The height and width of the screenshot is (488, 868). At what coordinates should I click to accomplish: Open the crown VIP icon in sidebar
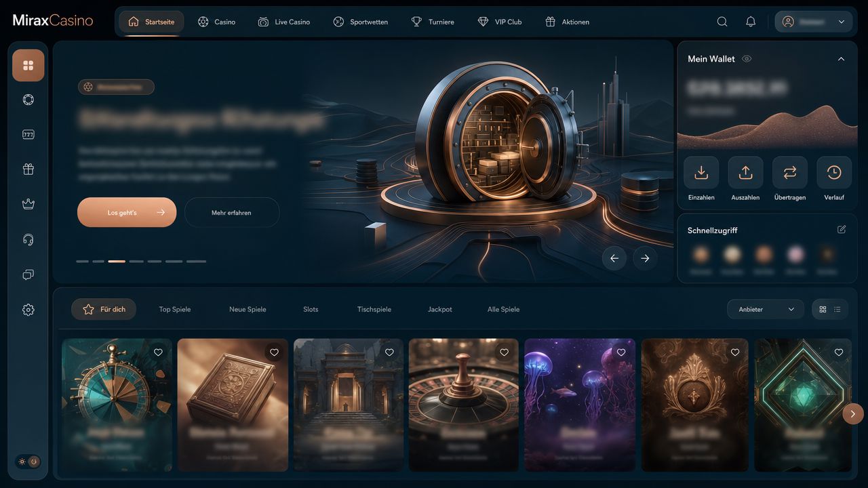pos(28,204)
